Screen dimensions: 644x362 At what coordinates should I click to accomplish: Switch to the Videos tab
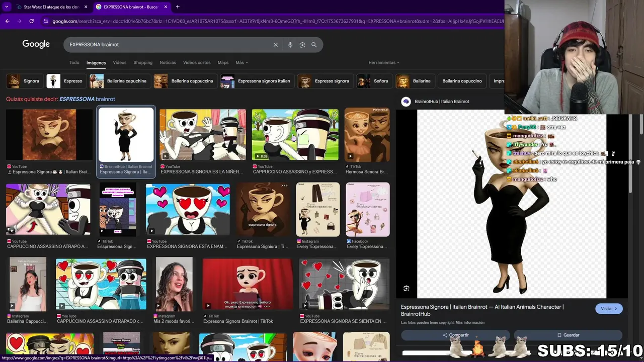120,62
